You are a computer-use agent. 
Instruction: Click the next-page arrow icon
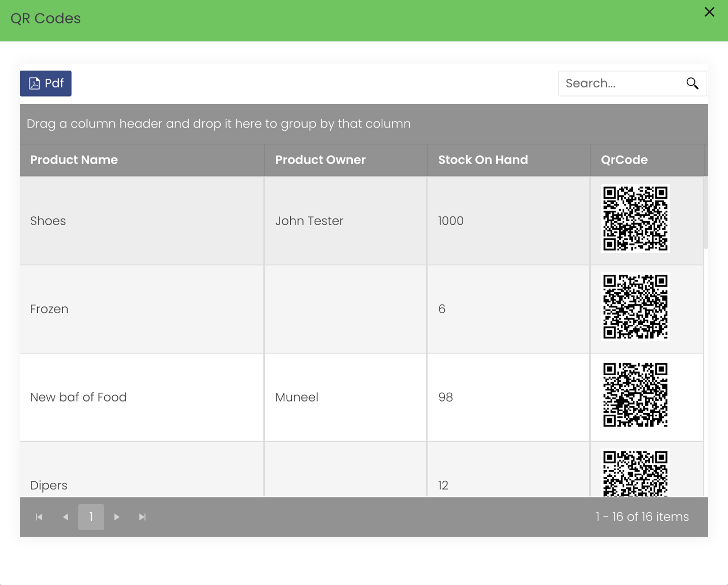[x=116, y=516]
